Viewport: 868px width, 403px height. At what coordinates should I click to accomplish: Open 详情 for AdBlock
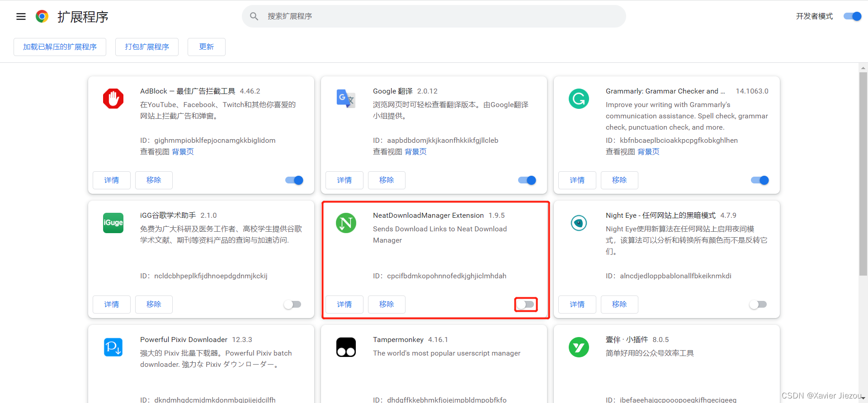(112, 180)
